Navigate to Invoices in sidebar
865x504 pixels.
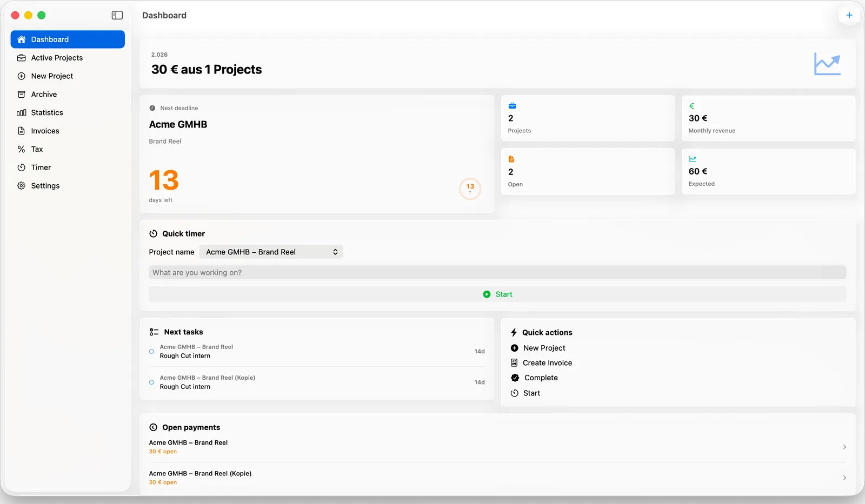point(68,131)
